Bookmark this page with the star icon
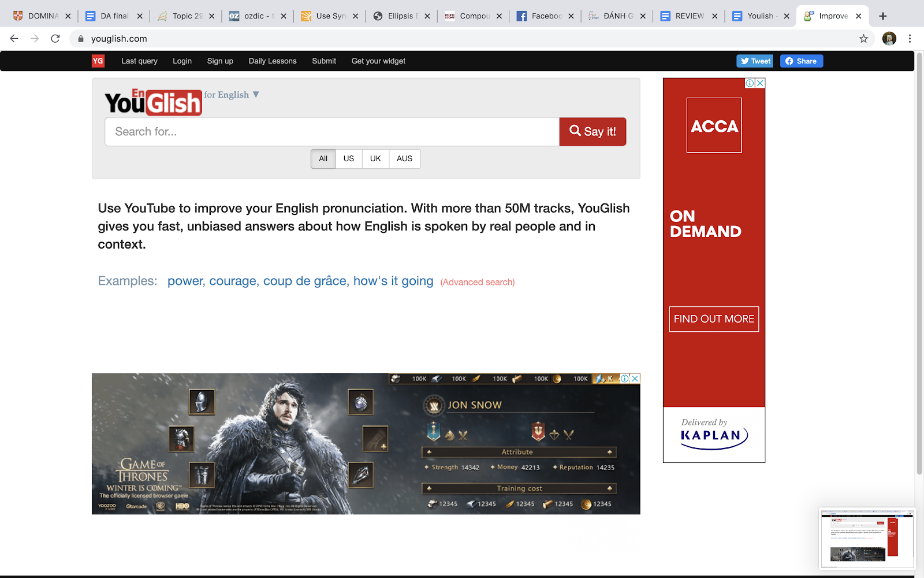The height and width of the screenshot is (578, 924). coord(863,39)
